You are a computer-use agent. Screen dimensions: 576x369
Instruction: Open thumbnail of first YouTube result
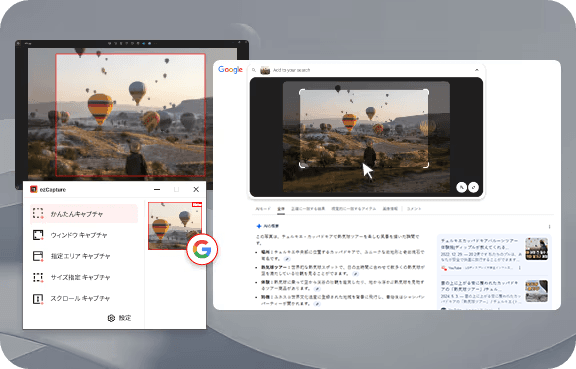[536, 249]
